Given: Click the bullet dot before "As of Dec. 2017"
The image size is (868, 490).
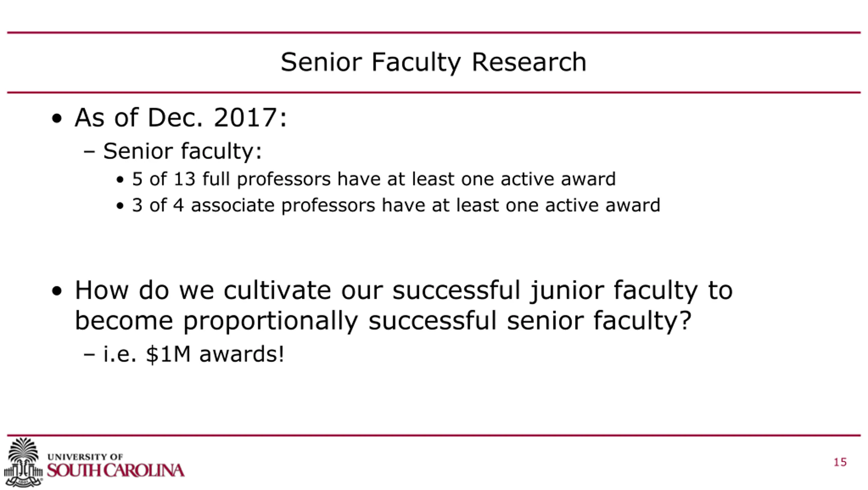Looking at the screenshot, I should click(x=57, y=119).
